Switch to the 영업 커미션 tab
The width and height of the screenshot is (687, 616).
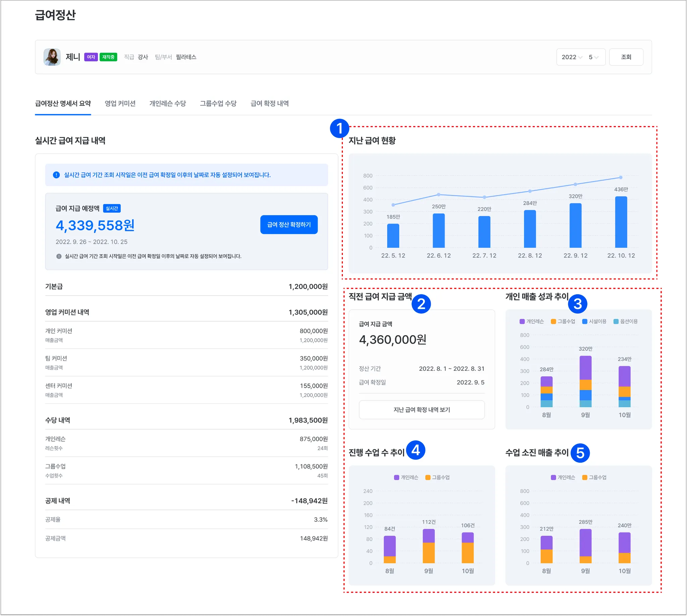120,103
